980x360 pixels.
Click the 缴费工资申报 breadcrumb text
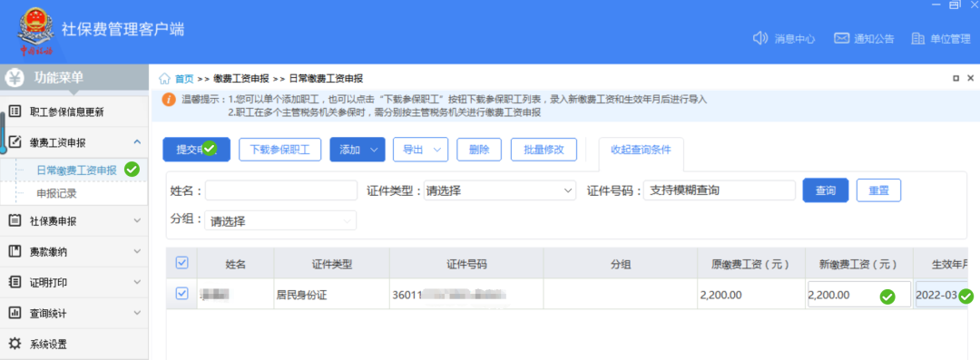[240, 78]
